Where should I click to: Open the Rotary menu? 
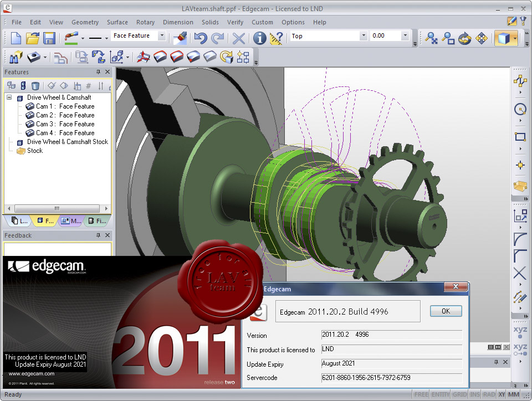click(x=145, y=22)
